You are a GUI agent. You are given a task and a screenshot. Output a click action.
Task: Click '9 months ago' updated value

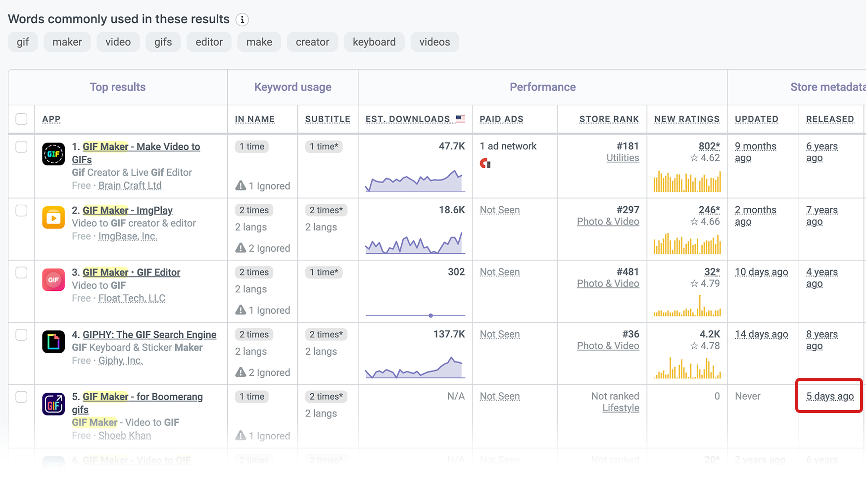(x=755, y=152)
